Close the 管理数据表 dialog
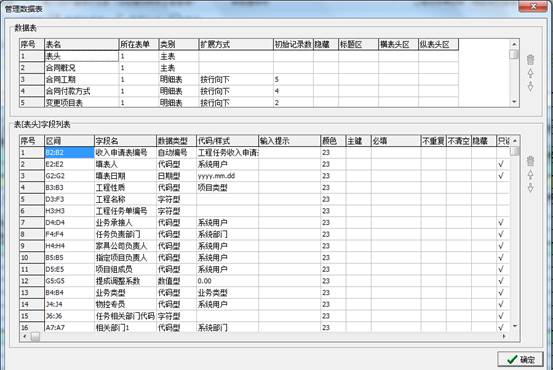The height and width of the screenshot is (370, 553). pyautogui.click(x=533, y=6)
